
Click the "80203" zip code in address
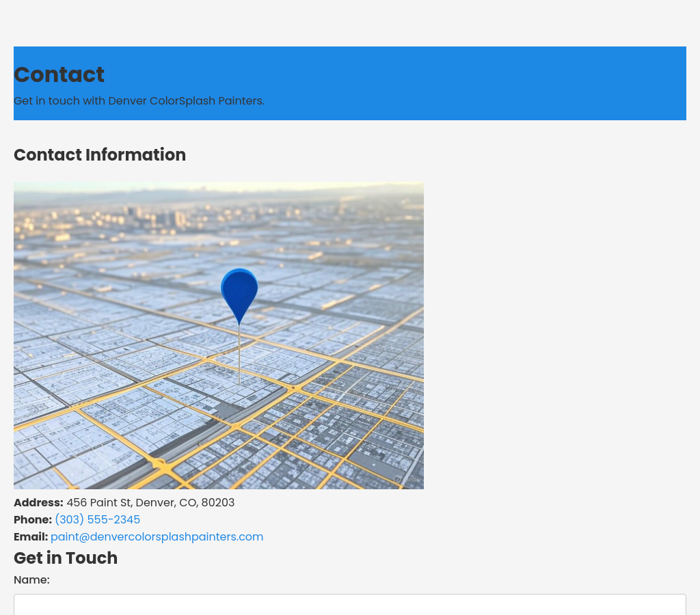pyautogui.click(x=218, y=503)
